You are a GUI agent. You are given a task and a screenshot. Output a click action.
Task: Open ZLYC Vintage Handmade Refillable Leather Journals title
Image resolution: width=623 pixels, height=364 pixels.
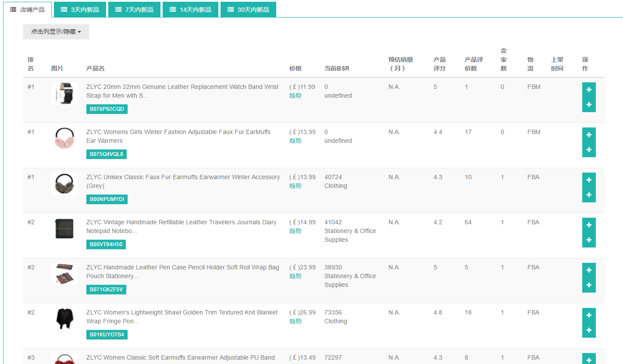coord(182,226)
